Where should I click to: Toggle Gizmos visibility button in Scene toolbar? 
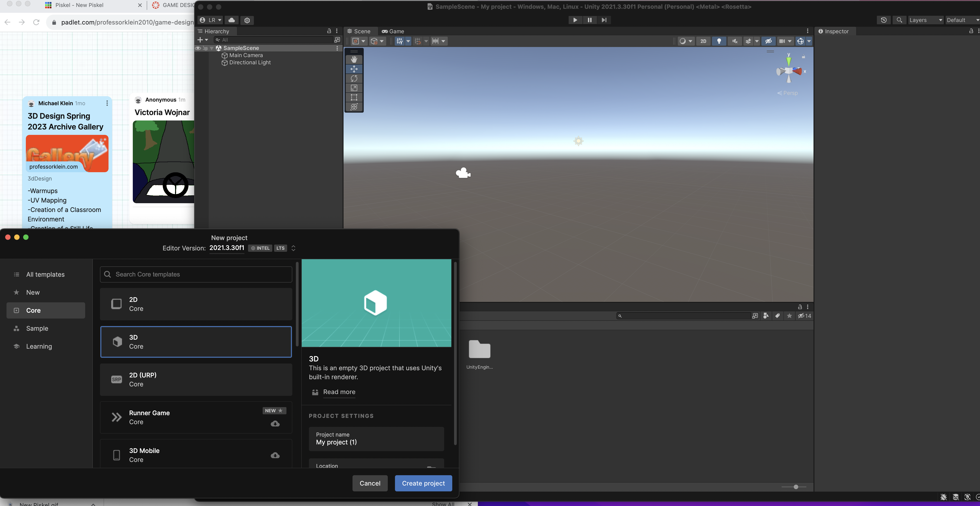[800, 41]
